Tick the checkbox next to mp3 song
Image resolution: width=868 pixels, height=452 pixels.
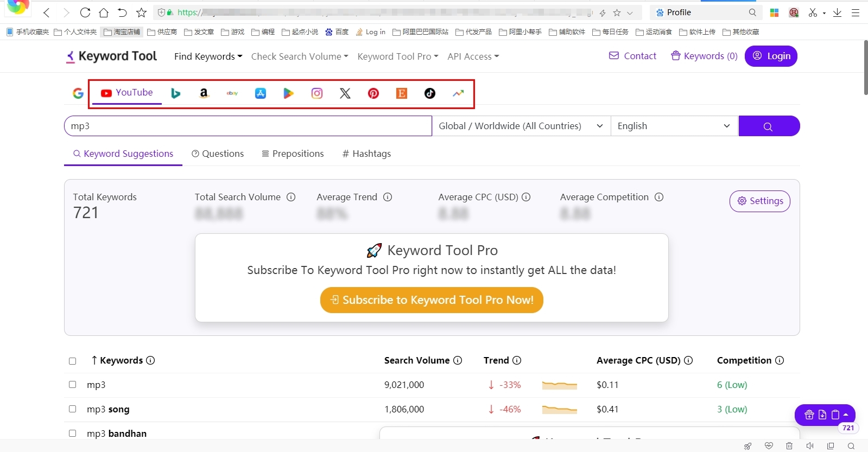[x=72, y=409]
